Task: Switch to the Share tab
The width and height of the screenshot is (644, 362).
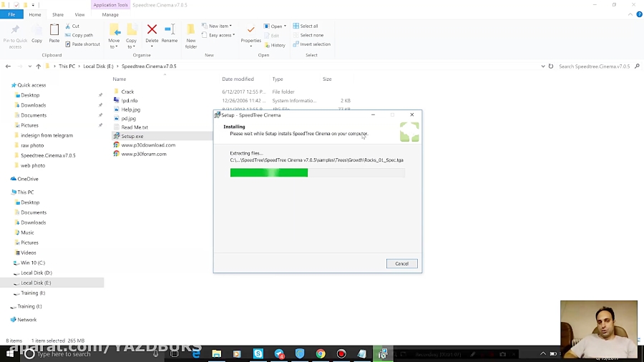Action: [x=58, y=14]
